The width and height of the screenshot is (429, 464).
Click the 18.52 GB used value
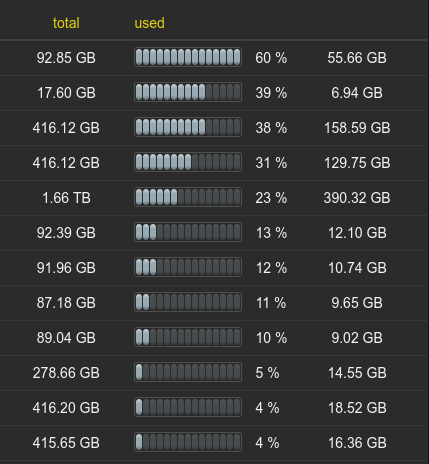[x=357, y=408]
